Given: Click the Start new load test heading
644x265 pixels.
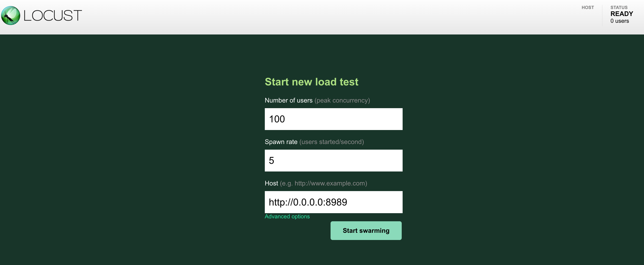Looking at the screenshot, I should [x=311, y=82].
